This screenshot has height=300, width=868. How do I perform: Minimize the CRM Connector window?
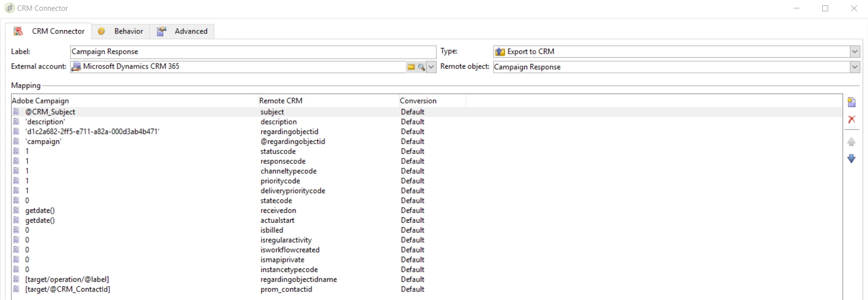(x=797, y=8)
